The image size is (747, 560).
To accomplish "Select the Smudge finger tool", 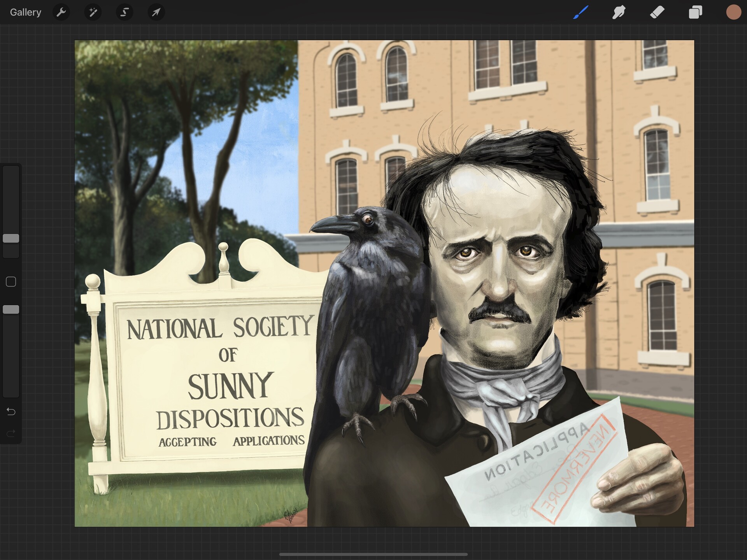I will (619, 12).
